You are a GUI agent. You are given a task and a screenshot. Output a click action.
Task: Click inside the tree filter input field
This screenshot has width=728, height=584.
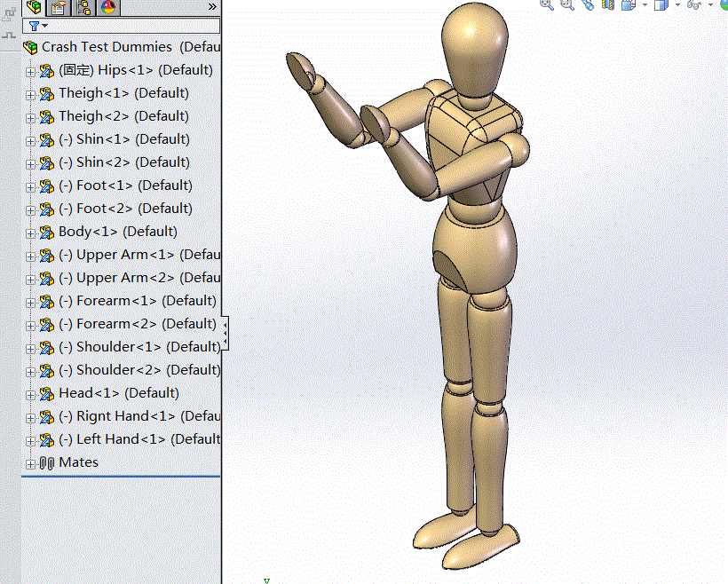(121, 26)
